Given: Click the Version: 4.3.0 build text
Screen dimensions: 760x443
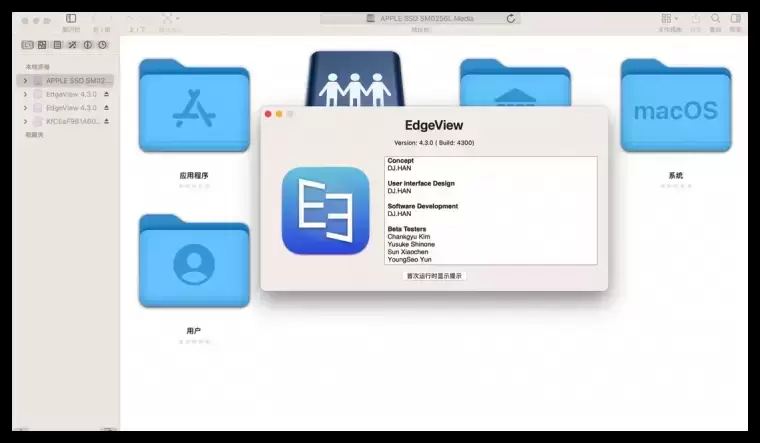Looking at the screenshot, I should pyautogui.click(x=434, y=143).
